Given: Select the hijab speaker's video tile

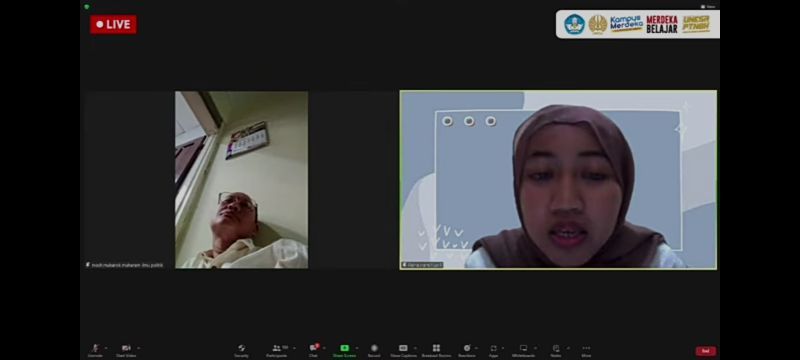Looking at the screenshot, I should coord(558,179).
